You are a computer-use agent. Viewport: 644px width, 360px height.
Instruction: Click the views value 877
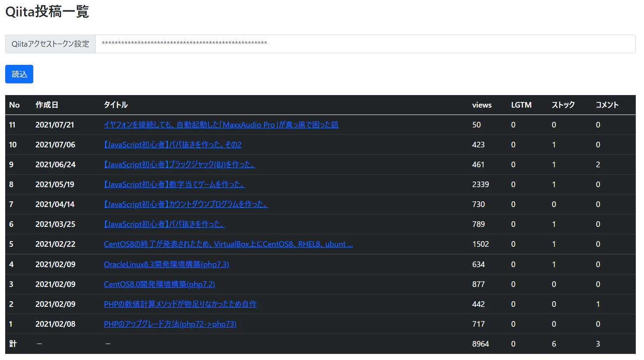(x=478, y=284)
